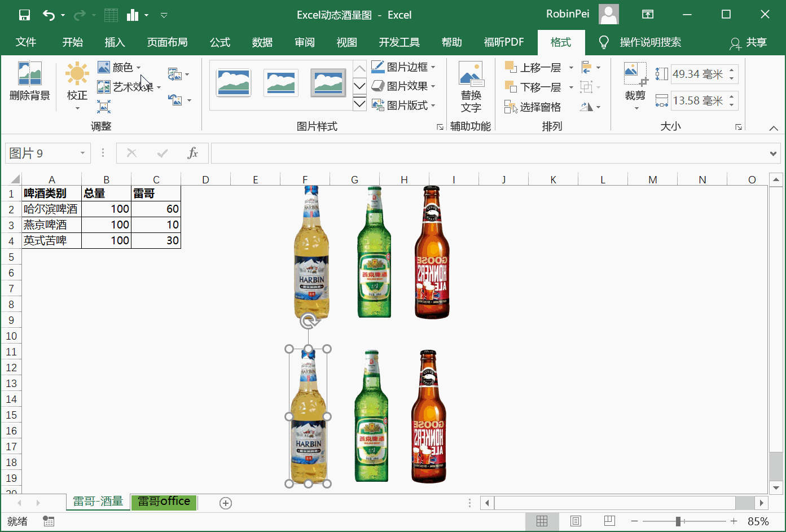Click the height field showing 49.34 毫米

[697, 74]
